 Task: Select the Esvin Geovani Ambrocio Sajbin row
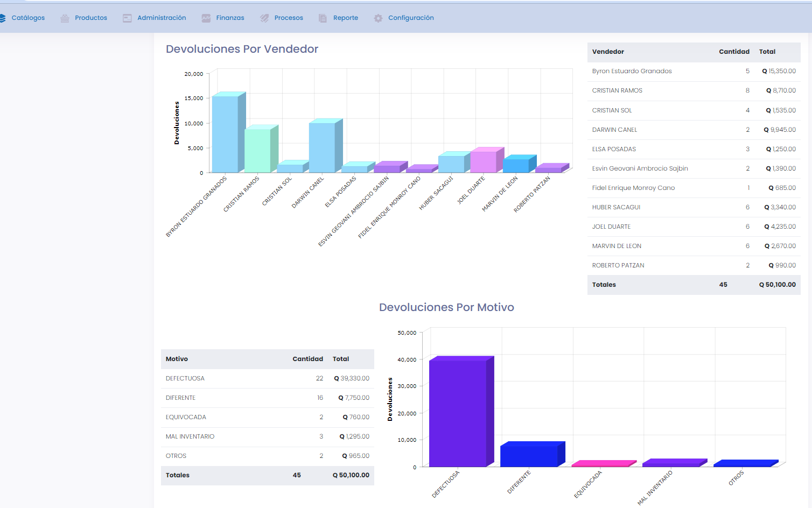(x=694, y=168)
